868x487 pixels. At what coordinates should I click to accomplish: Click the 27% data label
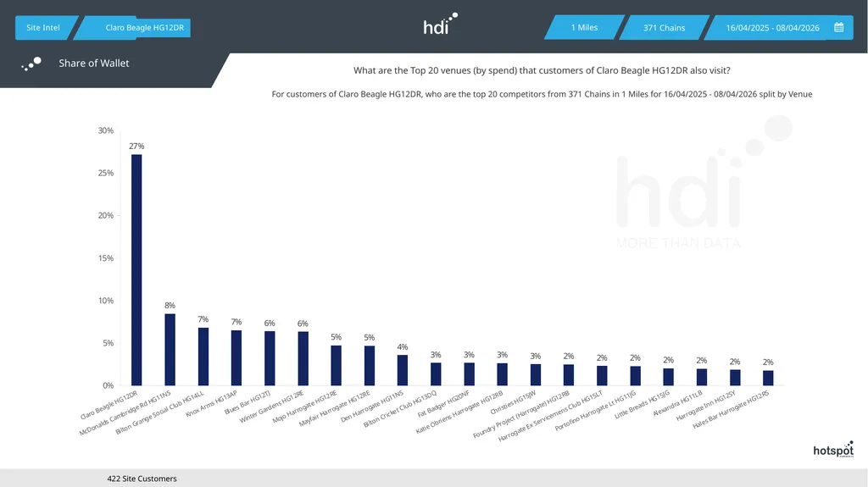tap(136, 146)
